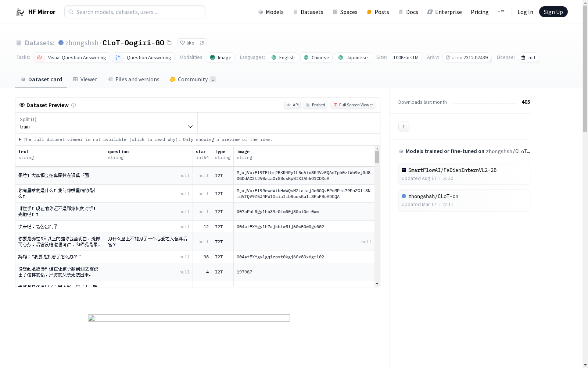The image size is (588, 368).
Task: Open the Viewer tab
Action: click(x=85, y=79)
